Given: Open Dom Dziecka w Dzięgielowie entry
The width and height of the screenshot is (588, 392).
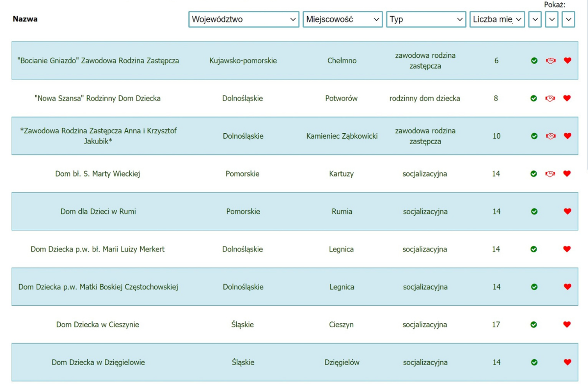Looking at the screenshot, I should pyautogui.click(x=98, y=362).
